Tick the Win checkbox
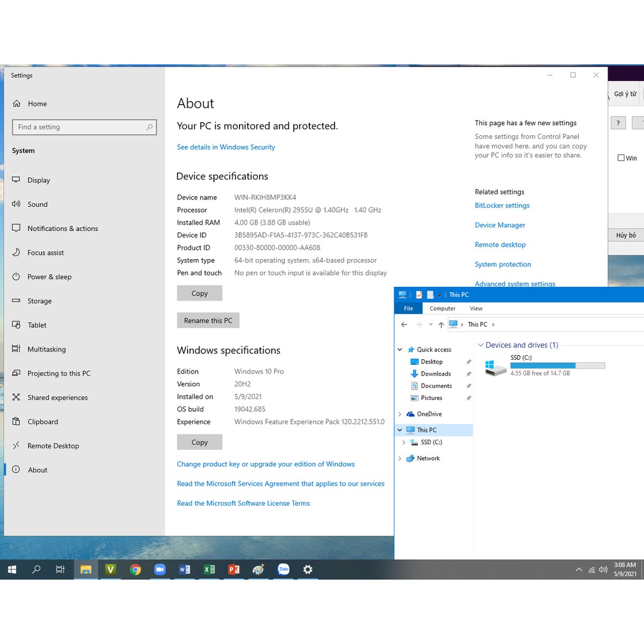The width and height of the screenshot is (644, 644). point(621,158)
